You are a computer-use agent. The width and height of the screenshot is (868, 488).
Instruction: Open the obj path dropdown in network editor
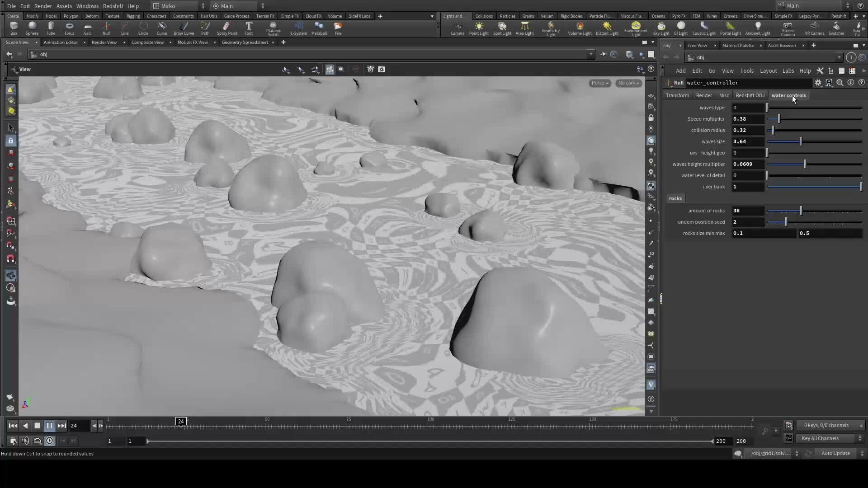pyautogui.click(x=591, y=54)
